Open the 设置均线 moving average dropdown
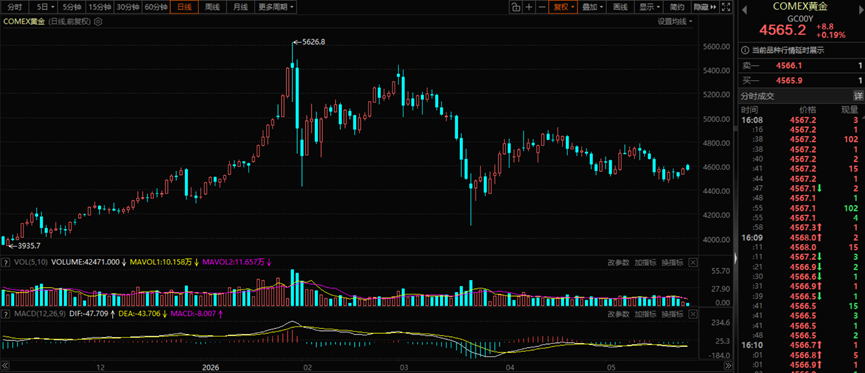 coord(674,21)
